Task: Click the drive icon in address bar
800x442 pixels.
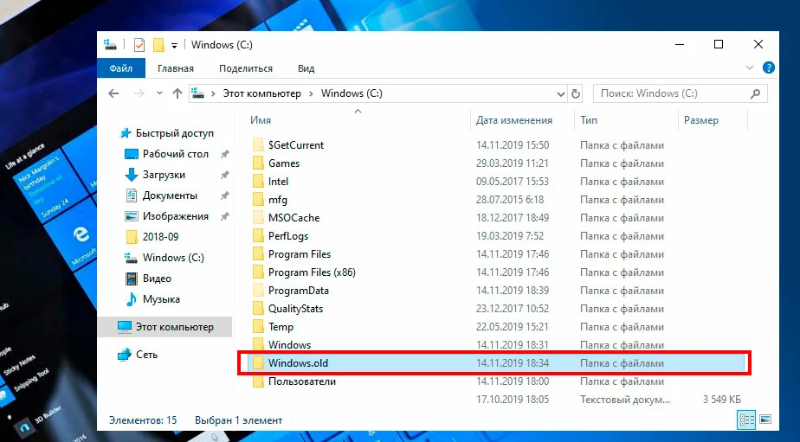Action: [198, 93]
